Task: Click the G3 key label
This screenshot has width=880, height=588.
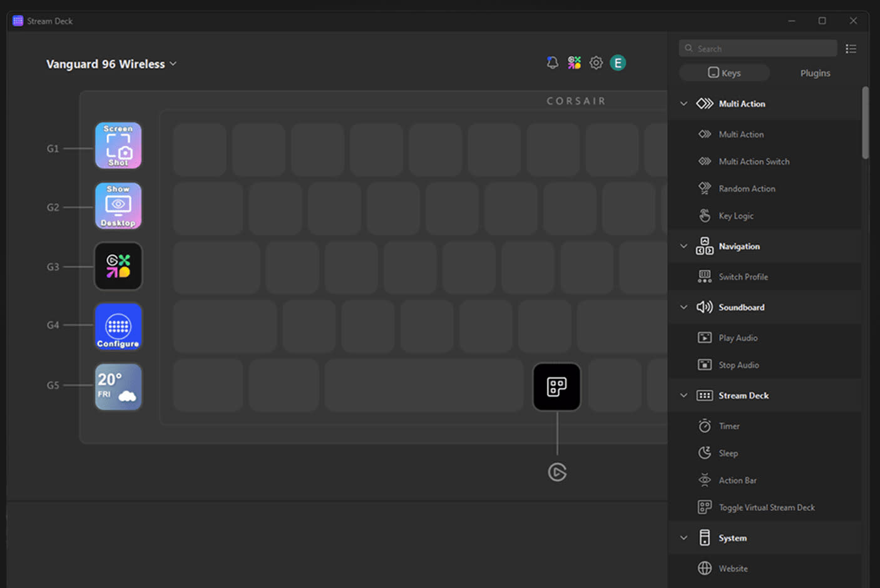Action: [x=53, y=266]
